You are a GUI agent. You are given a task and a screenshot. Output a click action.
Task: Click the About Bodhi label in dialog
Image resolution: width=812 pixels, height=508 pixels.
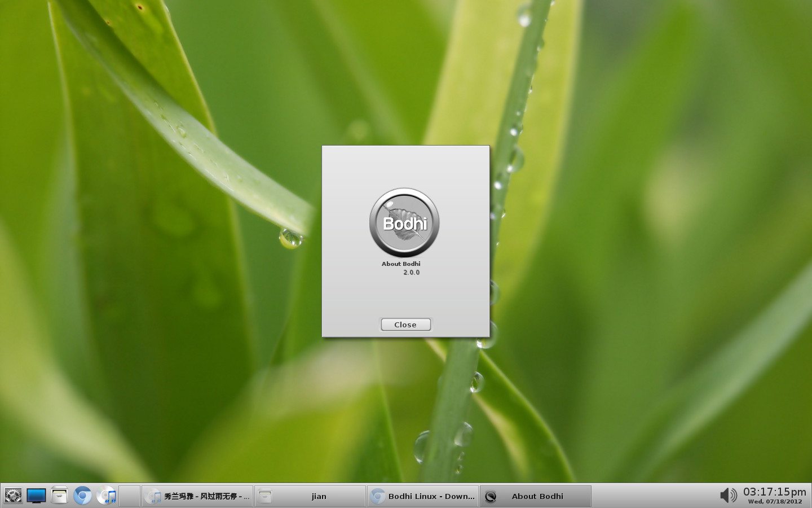pos(401,264)
